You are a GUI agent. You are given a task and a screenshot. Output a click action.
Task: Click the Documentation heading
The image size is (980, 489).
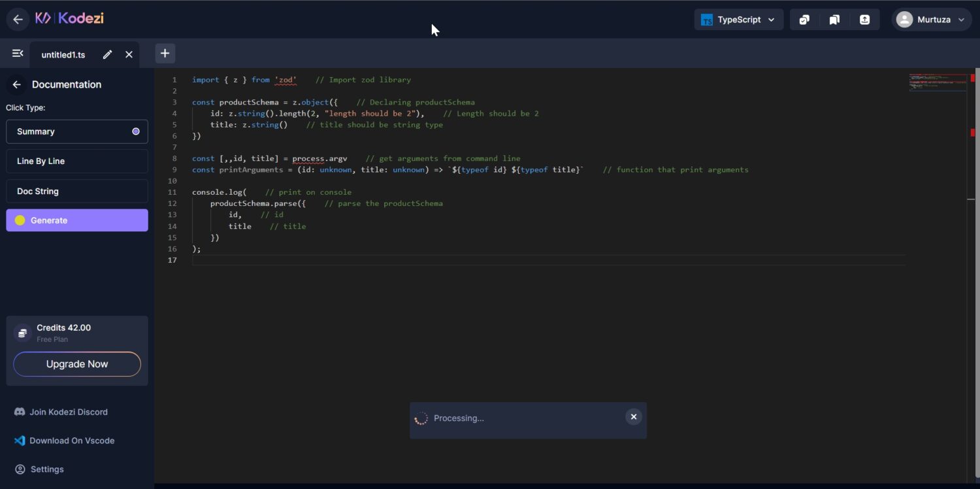coord(67,84)
